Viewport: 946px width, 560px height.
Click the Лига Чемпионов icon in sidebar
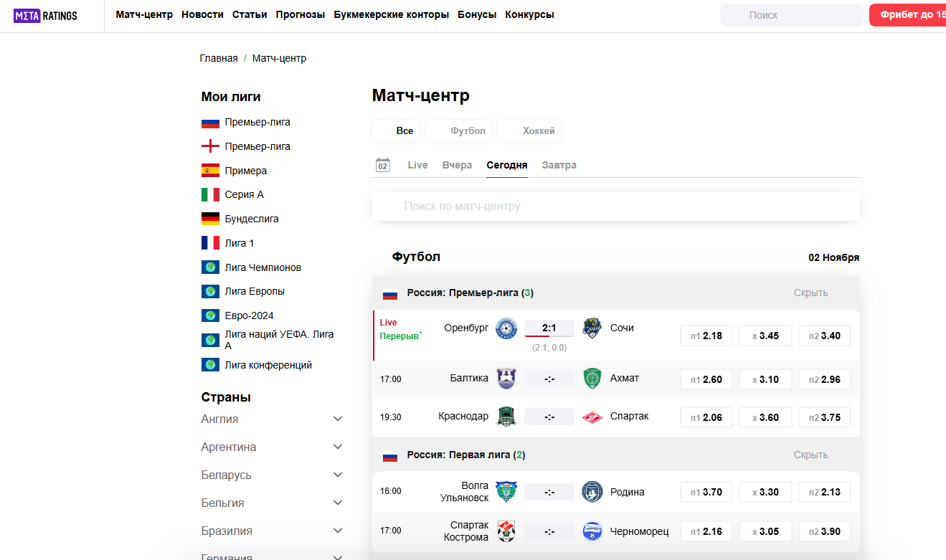(209, 267)
